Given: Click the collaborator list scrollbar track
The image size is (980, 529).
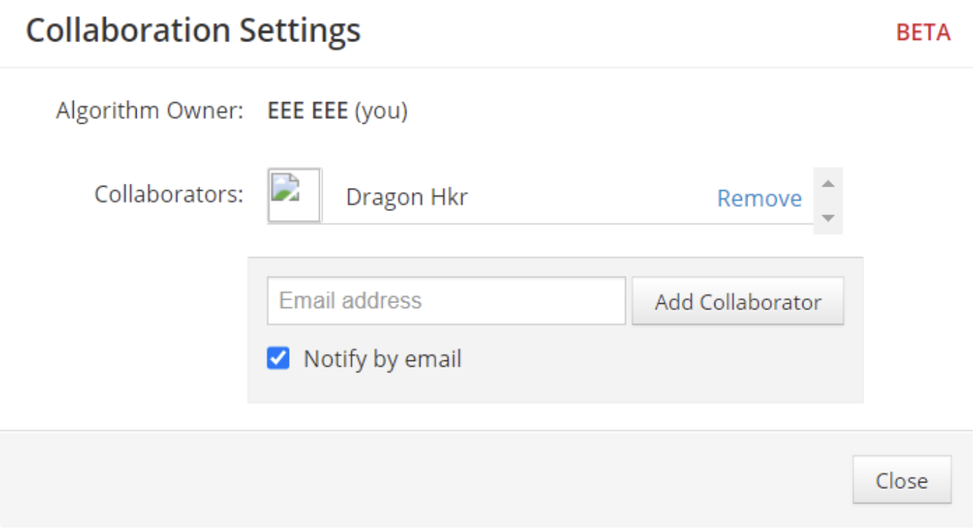Looking at the screenshot, I should [828, 201].
